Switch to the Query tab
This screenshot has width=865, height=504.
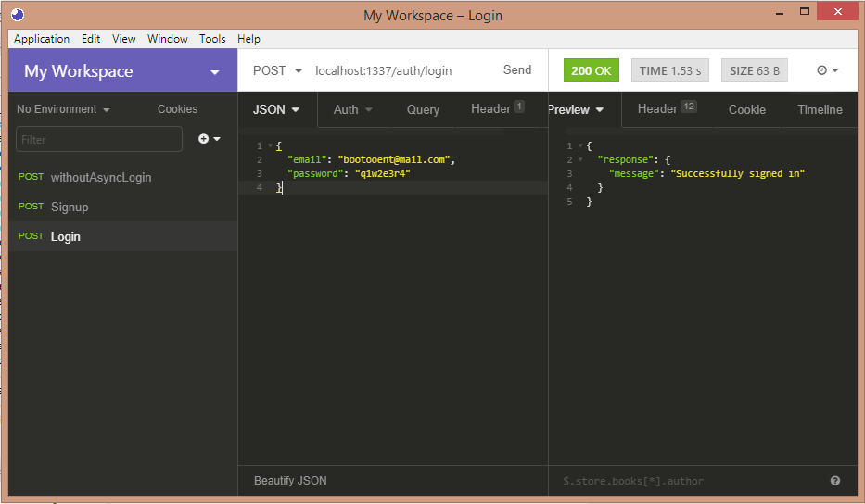(x=423, y=109)
